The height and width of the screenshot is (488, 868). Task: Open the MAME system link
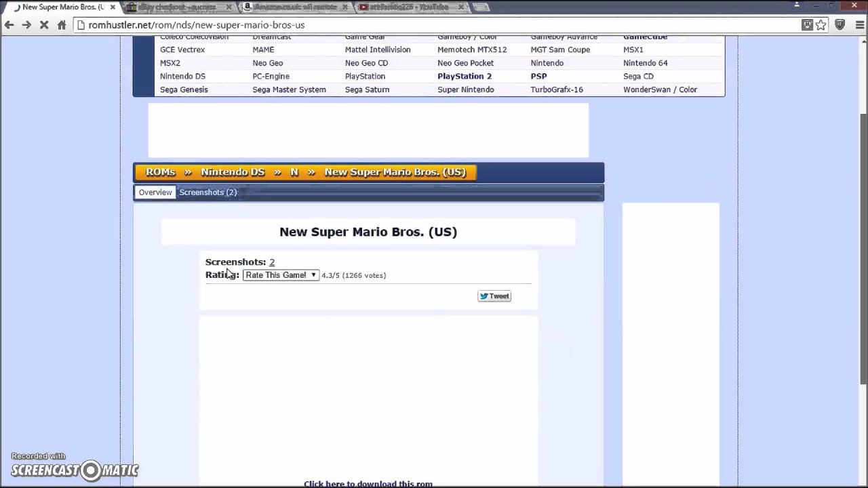263,50
